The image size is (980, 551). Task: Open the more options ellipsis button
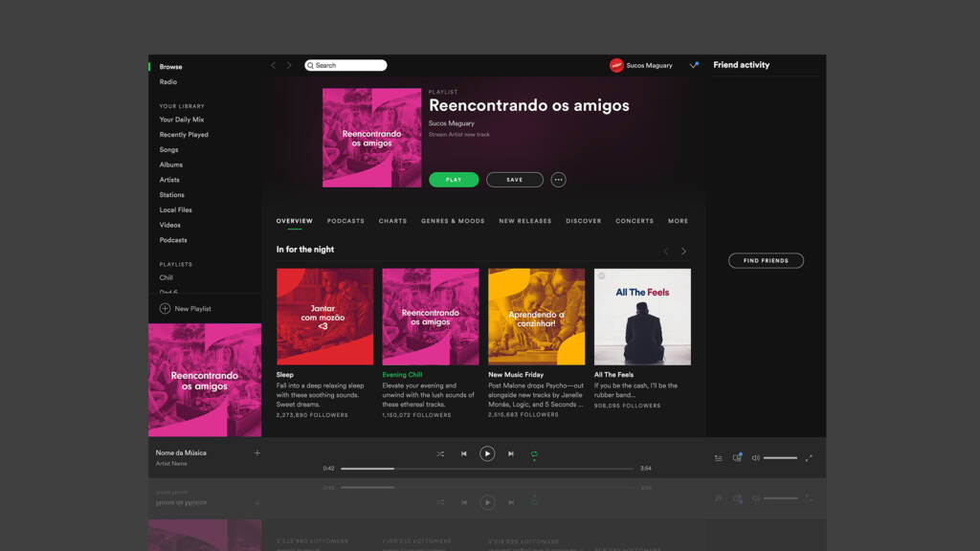pos(558,180)
